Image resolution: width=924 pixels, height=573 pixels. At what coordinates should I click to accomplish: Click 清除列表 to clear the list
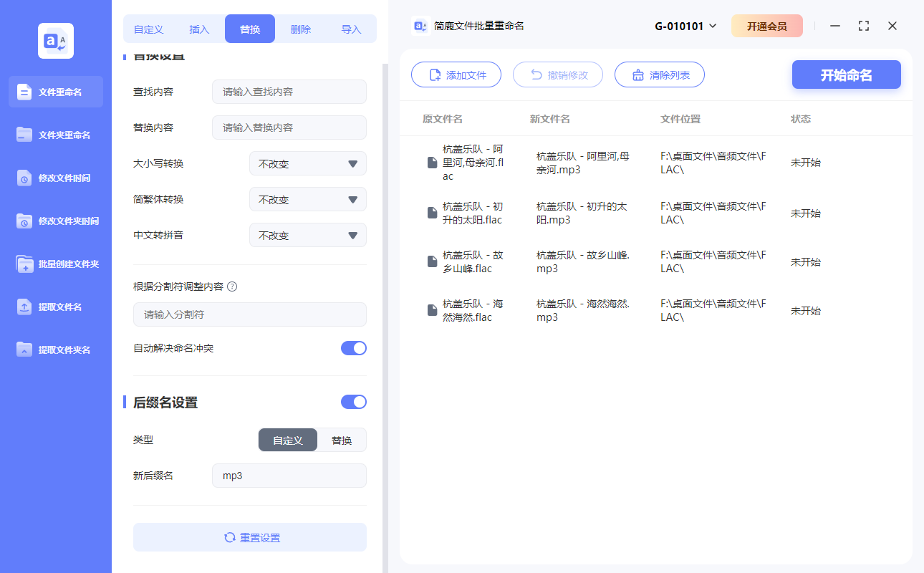tap(659, 74)
